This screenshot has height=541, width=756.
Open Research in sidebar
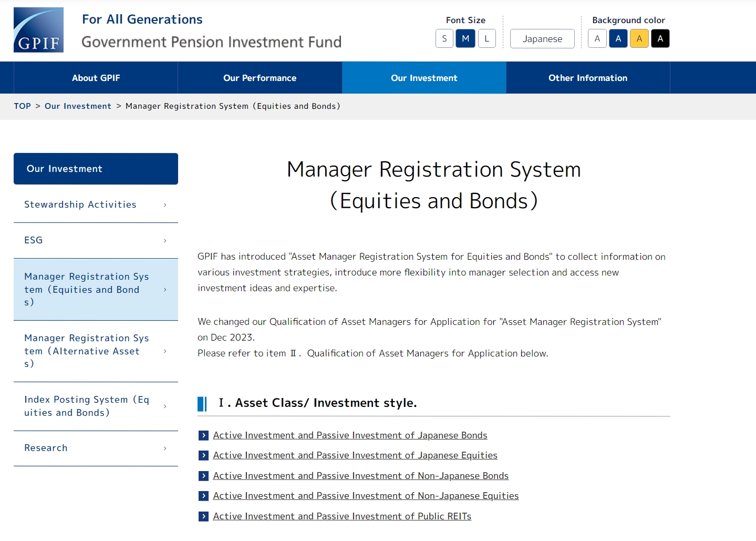[x=96, y=448]
